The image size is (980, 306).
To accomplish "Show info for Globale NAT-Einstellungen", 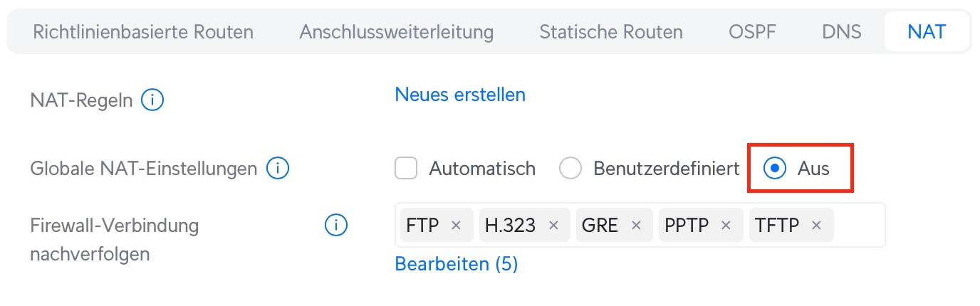I will point(277,169).
